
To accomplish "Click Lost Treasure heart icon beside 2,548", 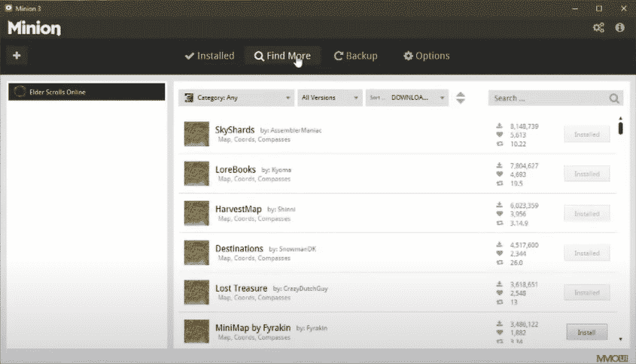I will click(x=499, y=293).
